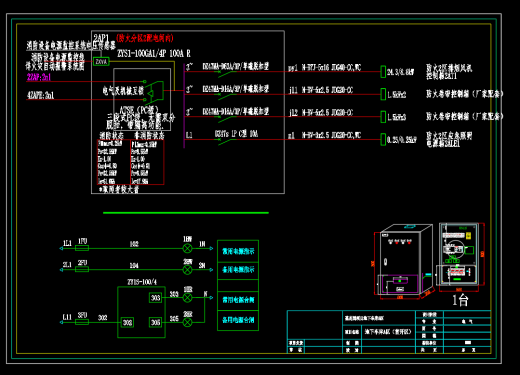Click the green horizontal divider line
520x375 pixels.
pos(186,213)
